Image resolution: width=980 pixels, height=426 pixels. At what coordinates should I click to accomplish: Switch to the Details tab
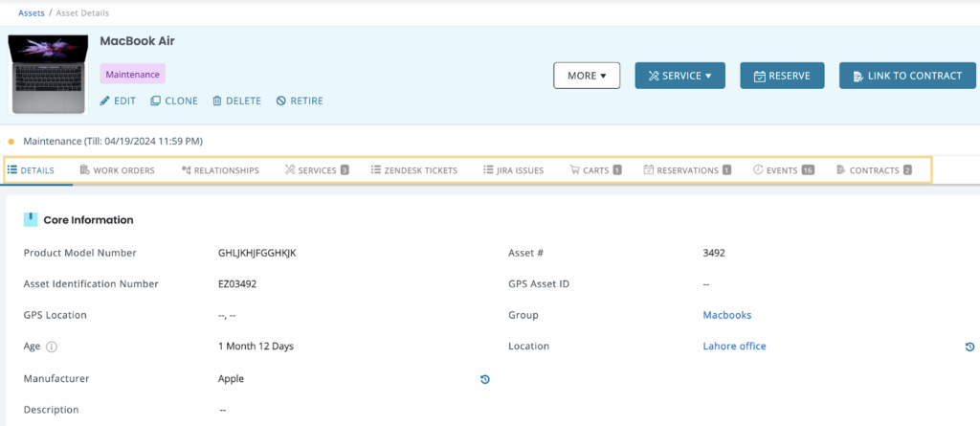click(31, 170)
